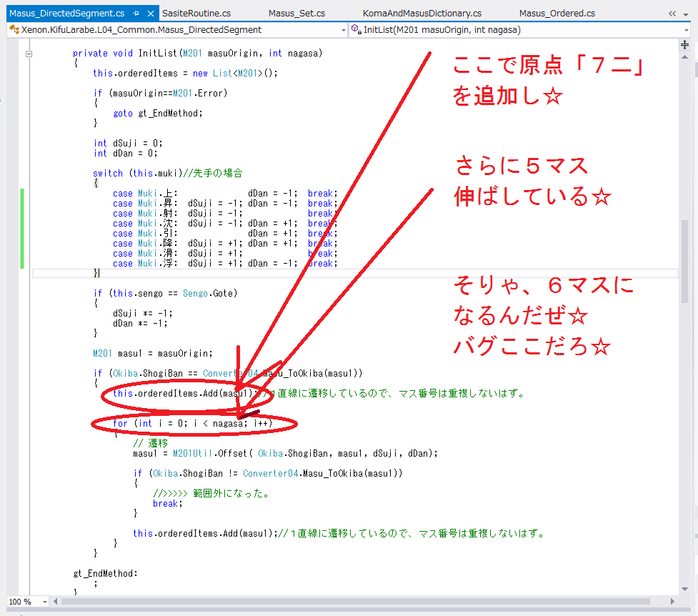The width and height of the screenshot is (698, 616).
Task: Click on 'goto gt_EndMethod;' statement
Action: [158, 113]
